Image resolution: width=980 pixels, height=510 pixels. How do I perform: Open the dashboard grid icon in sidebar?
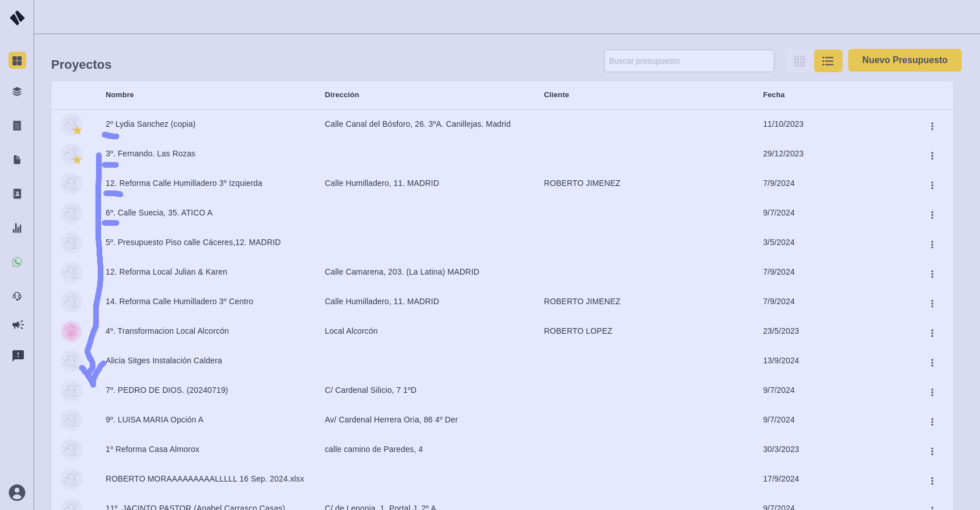17,60
